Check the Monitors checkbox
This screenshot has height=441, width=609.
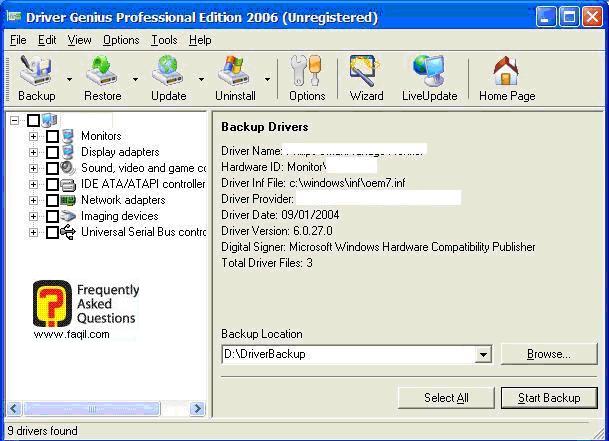tap(52, 136)
